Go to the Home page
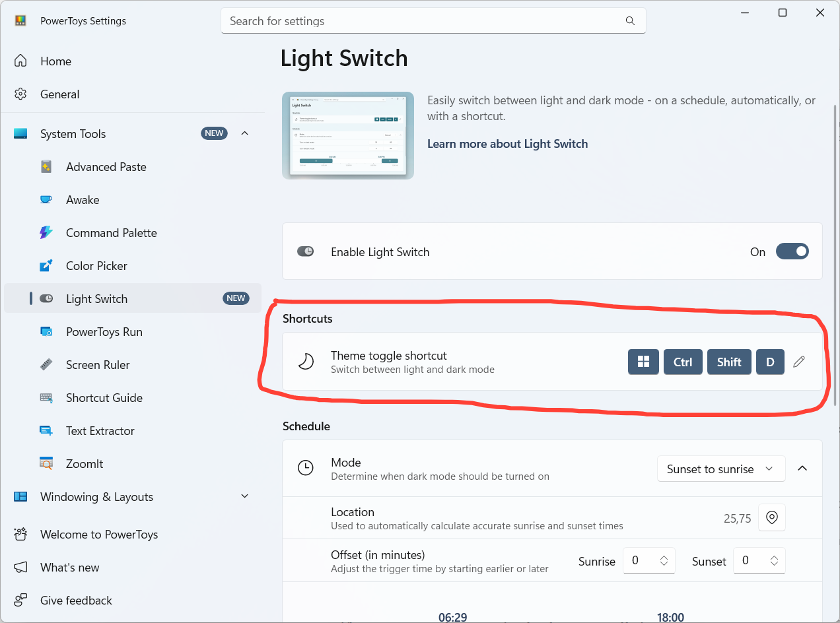This screenshot has width=840, height=623. (55, 61)
